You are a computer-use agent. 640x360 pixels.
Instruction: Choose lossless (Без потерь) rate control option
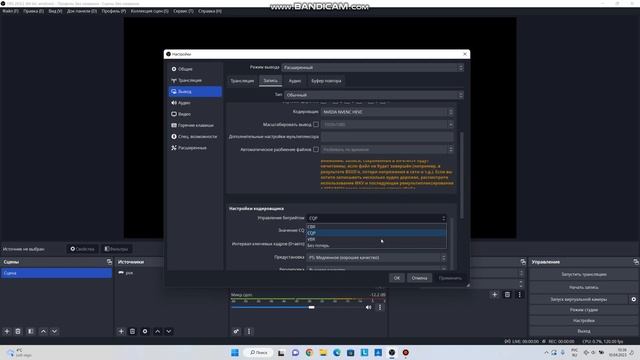tap(376, 246)
